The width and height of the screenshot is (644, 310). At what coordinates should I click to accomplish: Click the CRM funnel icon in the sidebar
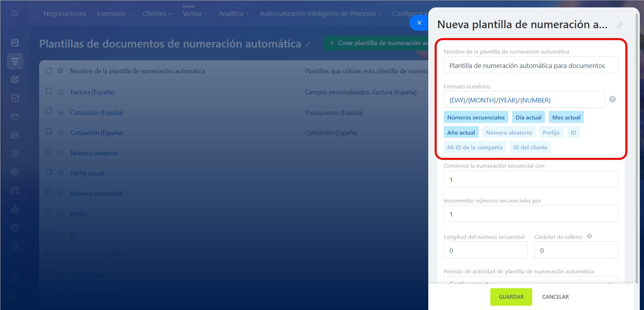pos(15,61)
